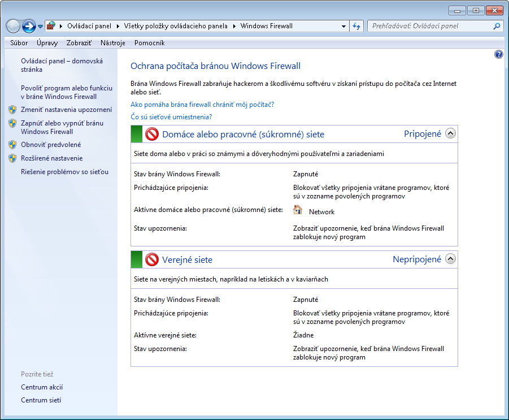Click the Pripojené status label

[x=423, y=134]
